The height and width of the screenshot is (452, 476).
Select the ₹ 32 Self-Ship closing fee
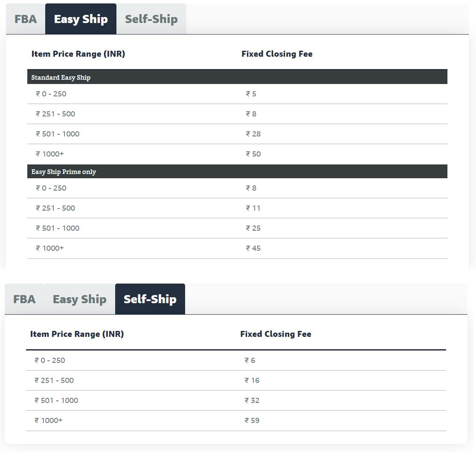252,400
